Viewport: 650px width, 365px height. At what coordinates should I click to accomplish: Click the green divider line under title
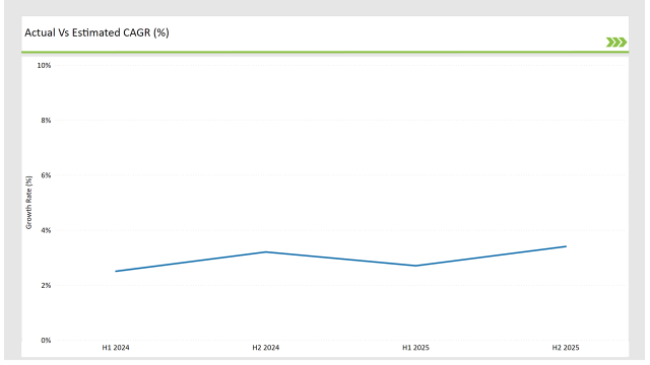pyautogui.click(x=325, y=52)
